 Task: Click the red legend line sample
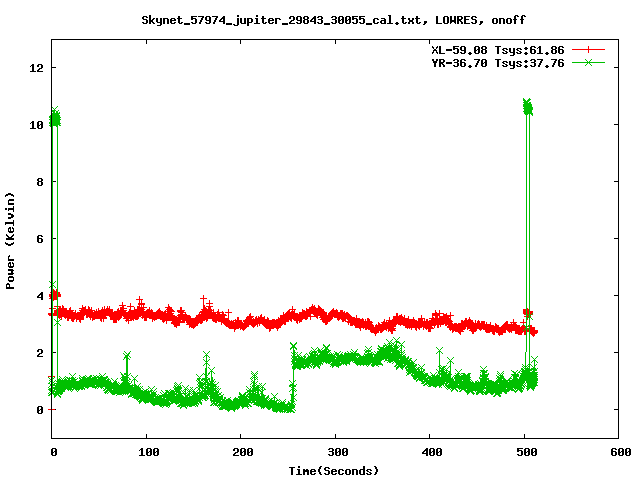588,50
